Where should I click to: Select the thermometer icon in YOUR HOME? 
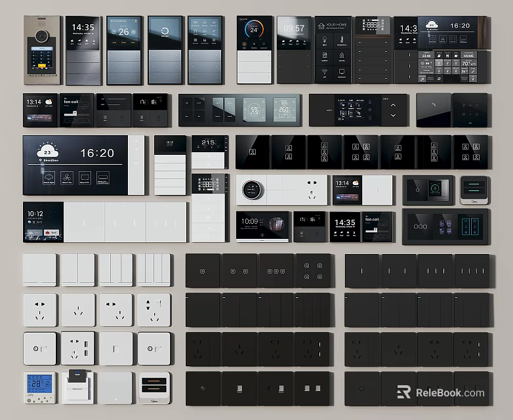click(x=342, y=40)
